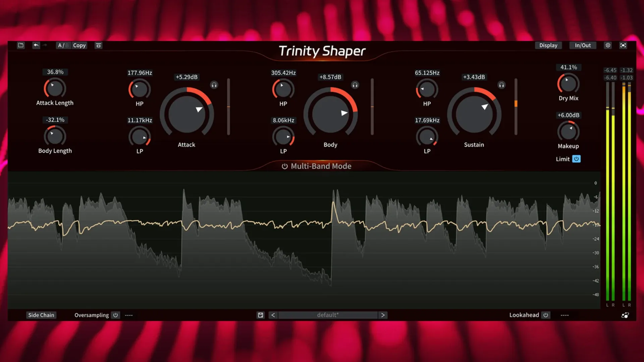The width and height of the screenshot is (644, 362).
Task: Copy settings from A to B
Action: 79,45
